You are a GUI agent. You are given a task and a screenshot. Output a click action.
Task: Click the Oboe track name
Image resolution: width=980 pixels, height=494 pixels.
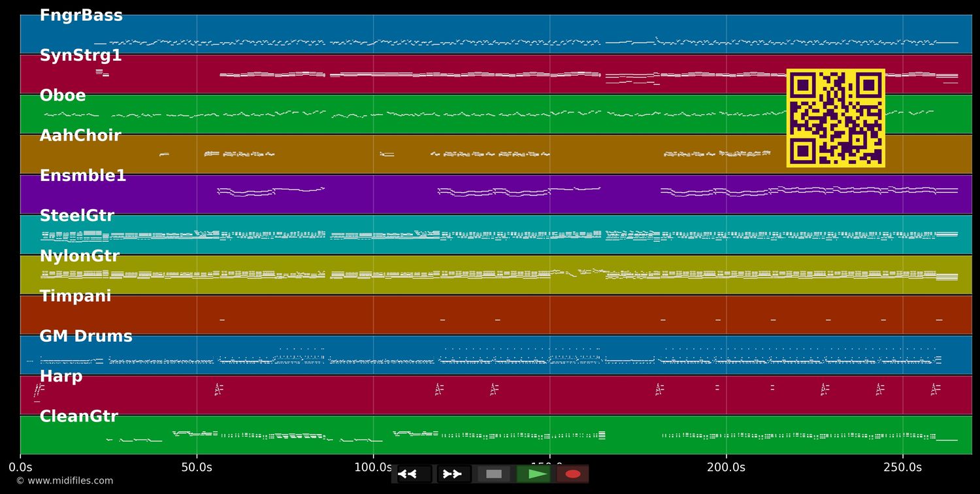(x=63, y=95)
